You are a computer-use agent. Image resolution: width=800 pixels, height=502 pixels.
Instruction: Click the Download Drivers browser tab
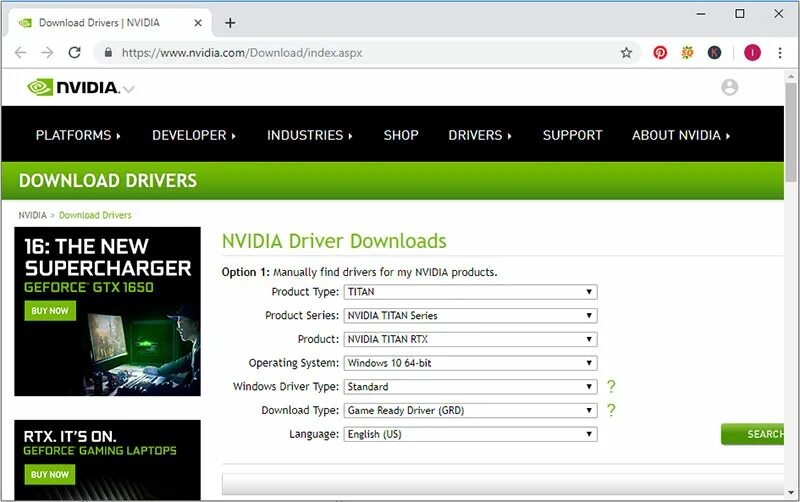click(x=110, y=23)
